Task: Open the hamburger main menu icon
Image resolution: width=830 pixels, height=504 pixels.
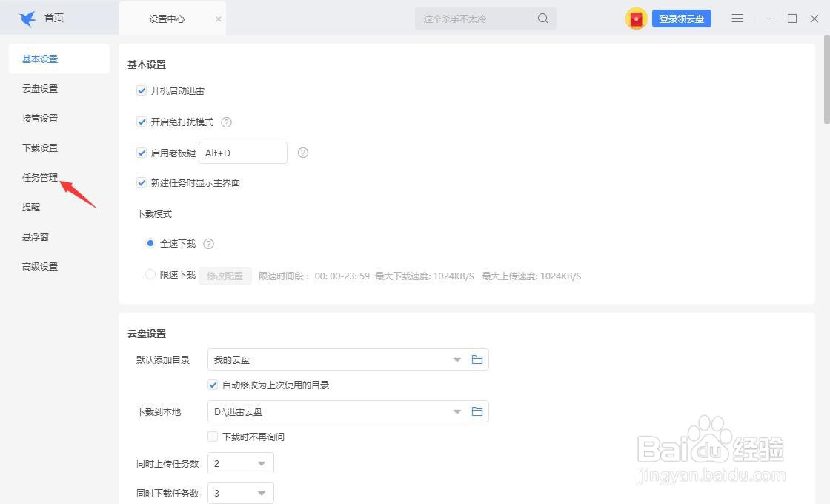Action: coord(737,19)
